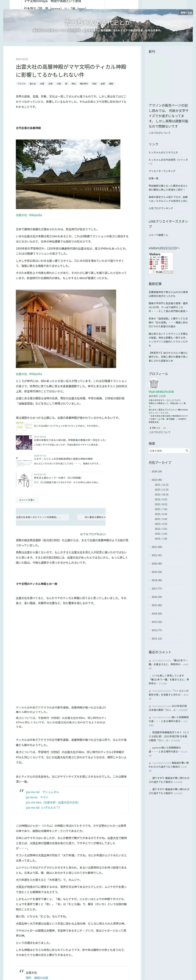Open the shrine model staircase photo
The image size is (196, 980).
66,329
